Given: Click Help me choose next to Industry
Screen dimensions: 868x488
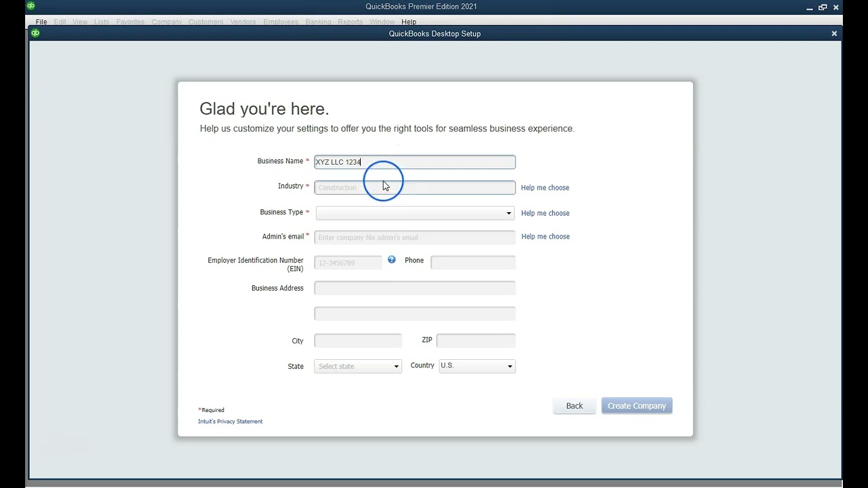Looking at the screenshot, I should [x=545, y=188].
